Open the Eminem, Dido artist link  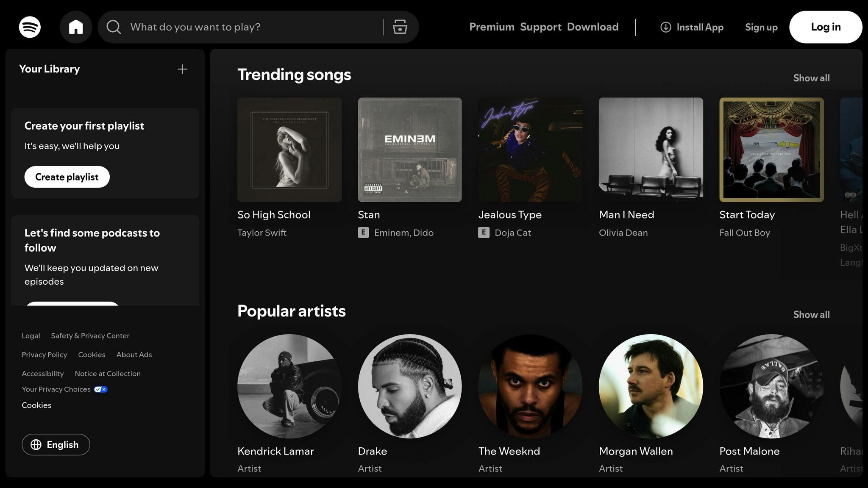[x=404, y=233]
